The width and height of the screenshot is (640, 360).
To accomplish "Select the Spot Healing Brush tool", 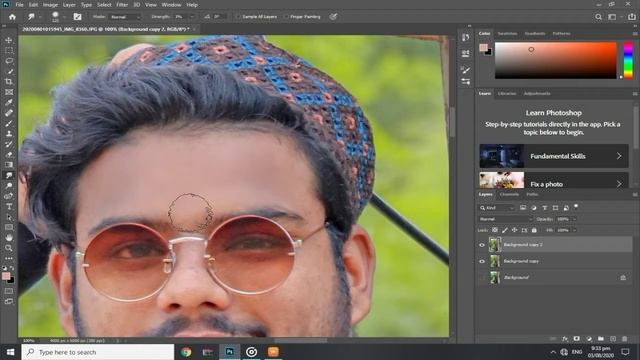I will click(9, 113).
